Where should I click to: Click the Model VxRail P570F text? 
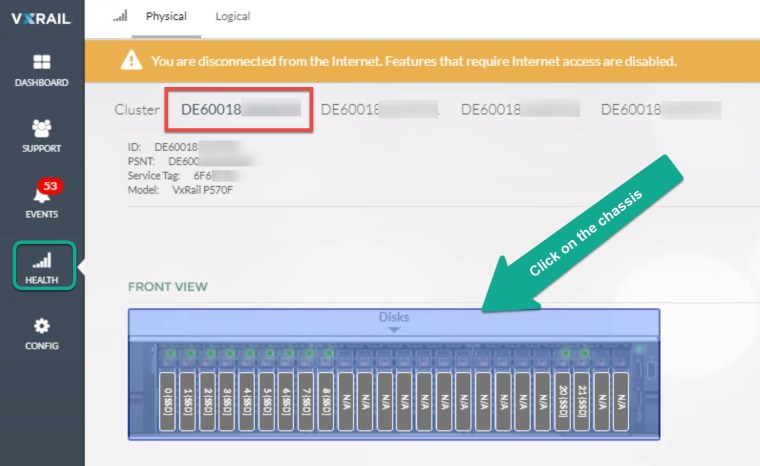(180, 190)
